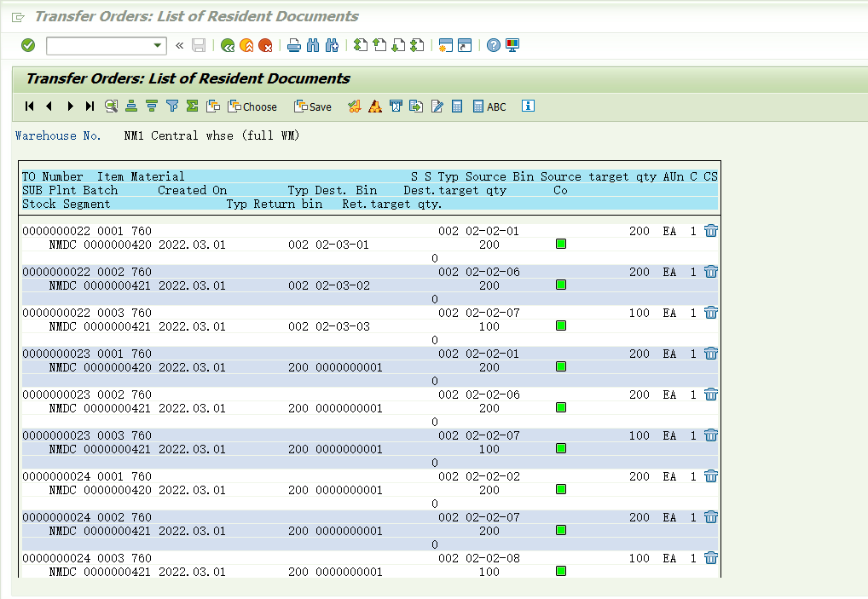Delete TO 0000000024 item 0001 trash icon
Viewport: 868px width, 599px height.
click(x=711, y=476)
